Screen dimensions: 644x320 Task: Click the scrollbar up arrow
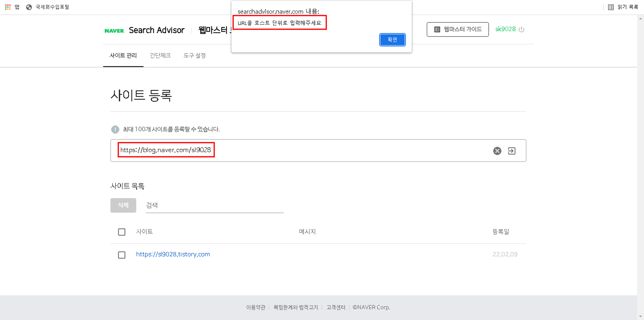pyautogui.click(x=640, y=18)
